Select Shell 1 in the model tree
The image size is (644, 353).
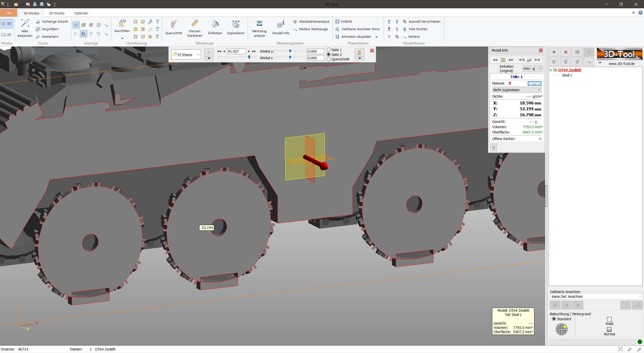(567, 75)
